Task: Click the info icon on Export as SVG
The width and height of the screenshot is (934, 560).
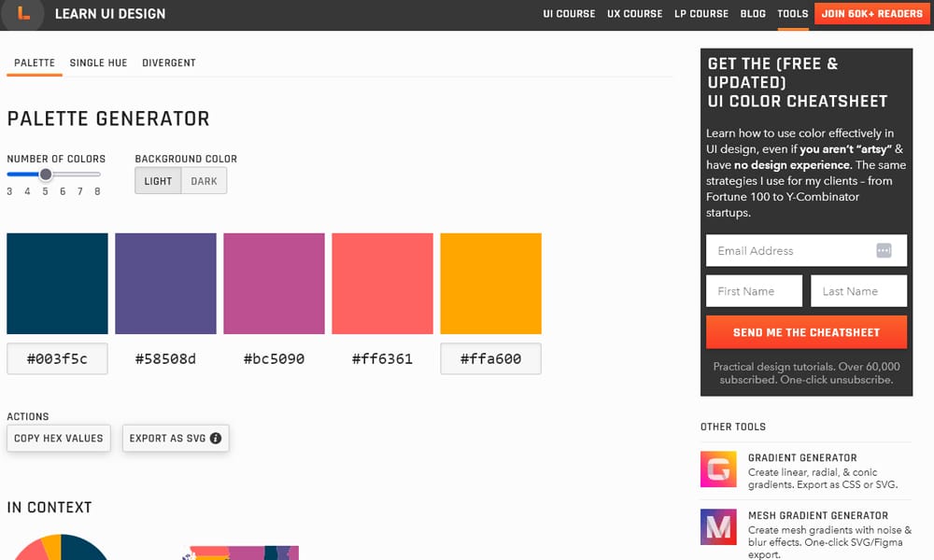Action: [x=219, y=438]
